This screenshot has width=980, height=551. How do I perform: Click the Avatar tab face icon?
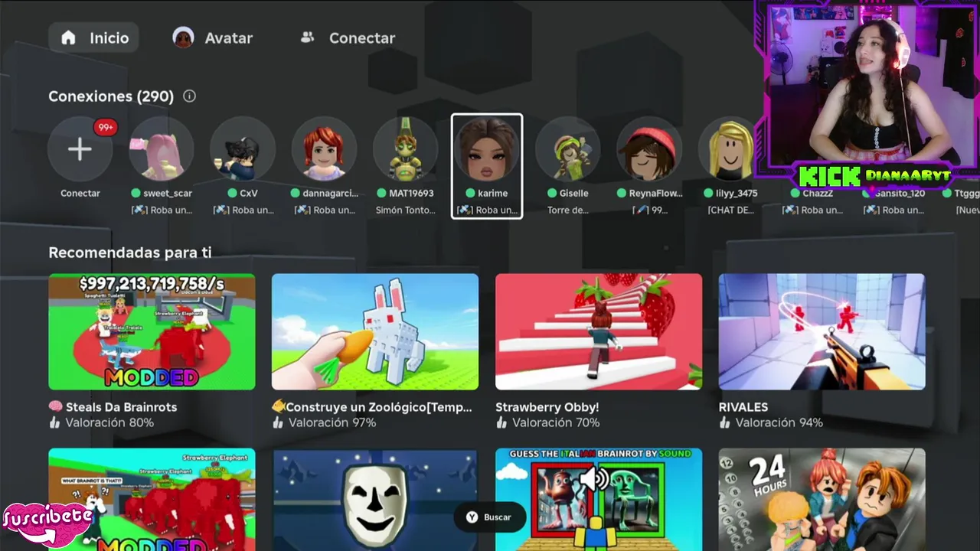[183, 37]
